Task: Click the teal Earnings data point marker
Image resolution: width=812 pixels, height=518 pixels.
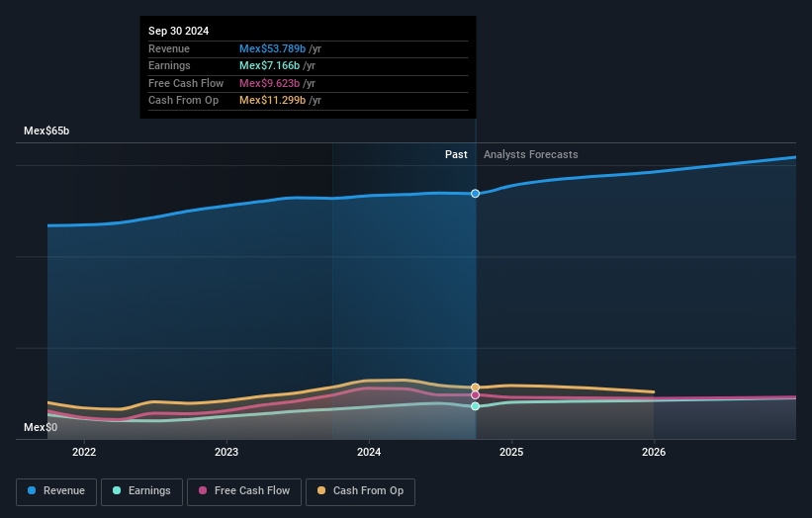Action: (x=475, y=406)
